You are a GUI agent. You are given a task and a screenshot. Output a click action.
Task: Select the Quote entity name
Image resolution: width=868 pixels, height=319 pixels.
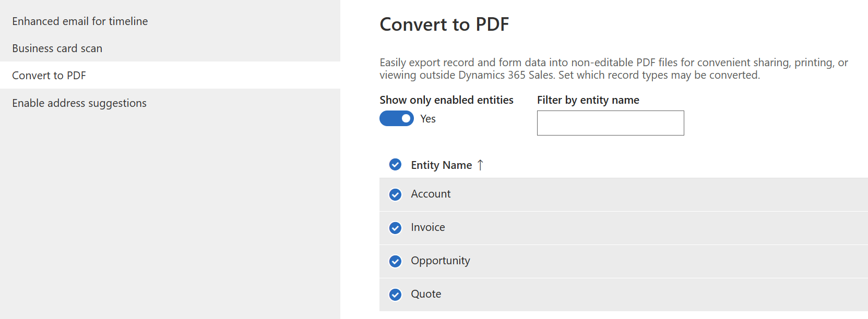pos(426,294)
